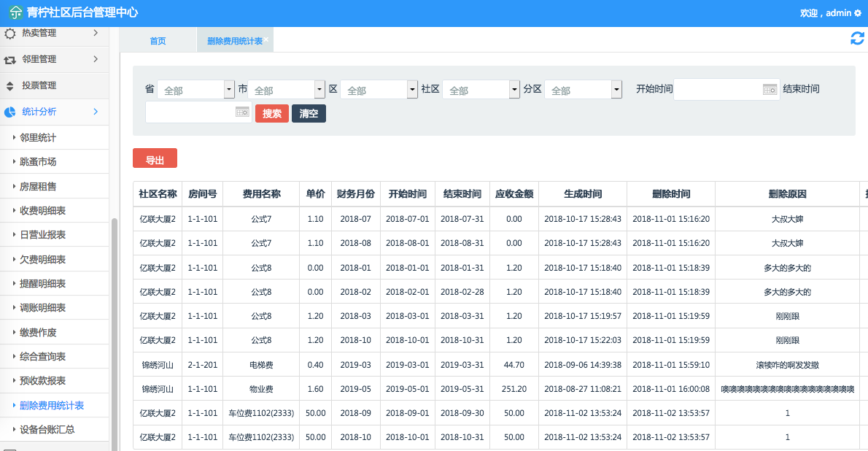868x451 pixels.
Task: Click the 应收金额 column header
Action: pos(514,194)
